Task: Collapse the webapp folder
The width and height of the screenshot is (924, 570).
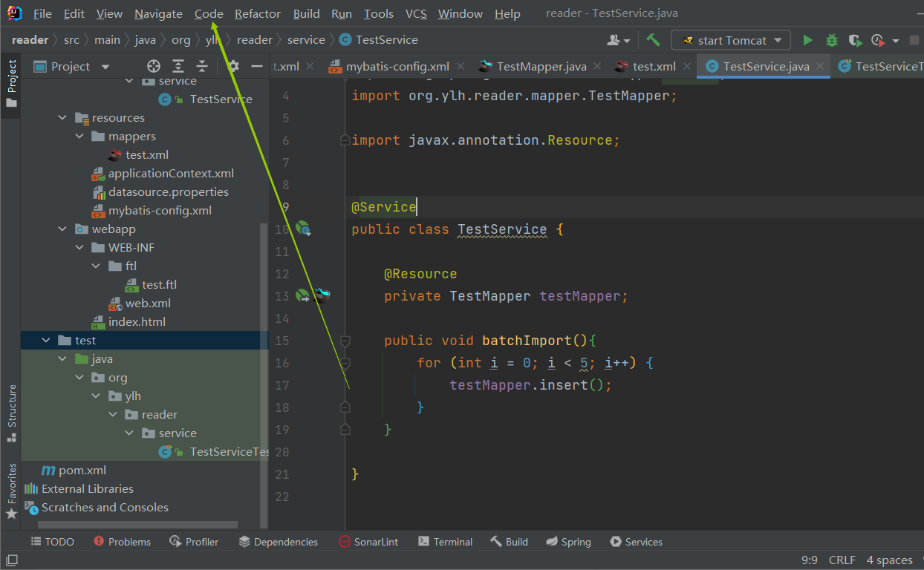Action: pyautogui.click(x=64, y=229)
